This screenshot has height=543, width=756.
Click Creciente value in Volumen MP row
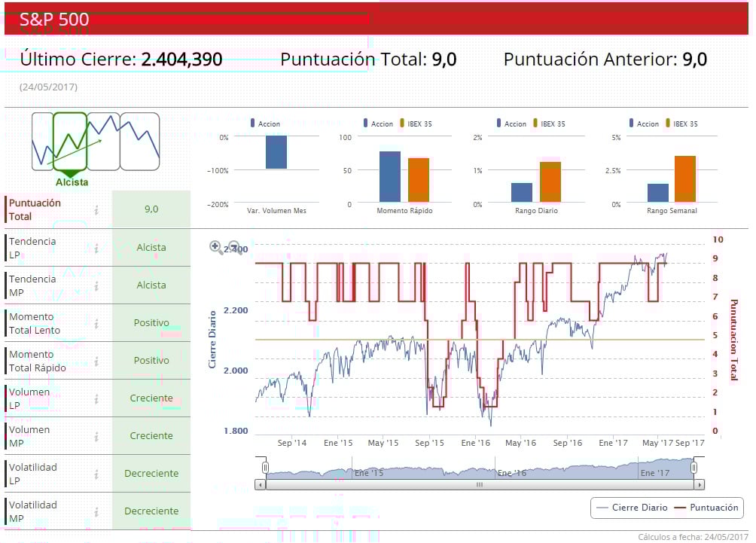click(151, 435)
